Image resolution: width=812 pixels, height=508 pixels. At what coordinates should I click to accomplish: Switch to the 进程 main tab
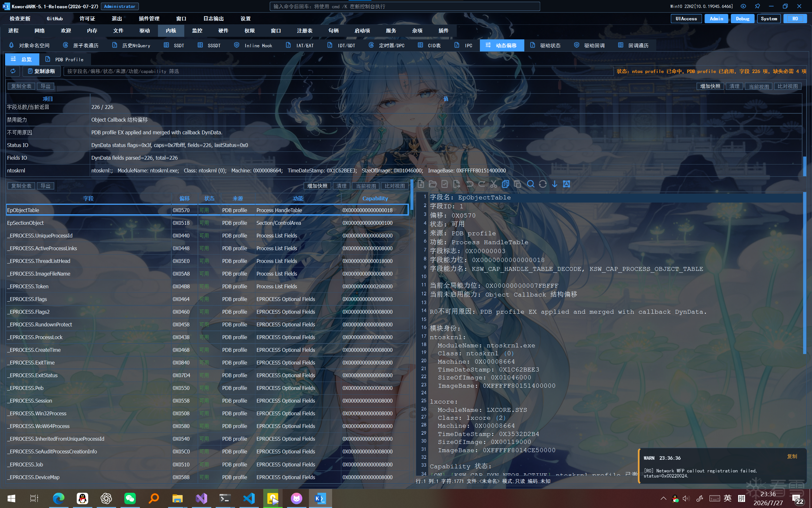coord(13,30)
